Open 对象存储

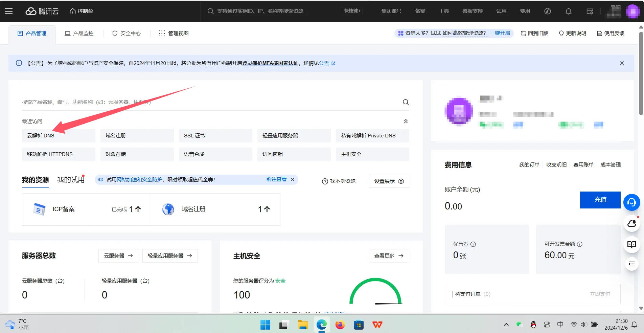tap(137, 154)
